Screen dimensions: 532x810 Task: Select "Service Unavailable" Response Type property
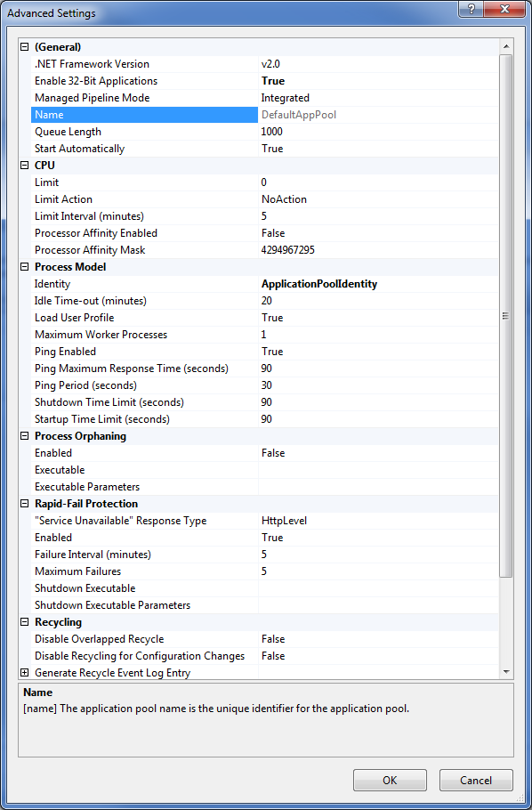tap(145, 521)
